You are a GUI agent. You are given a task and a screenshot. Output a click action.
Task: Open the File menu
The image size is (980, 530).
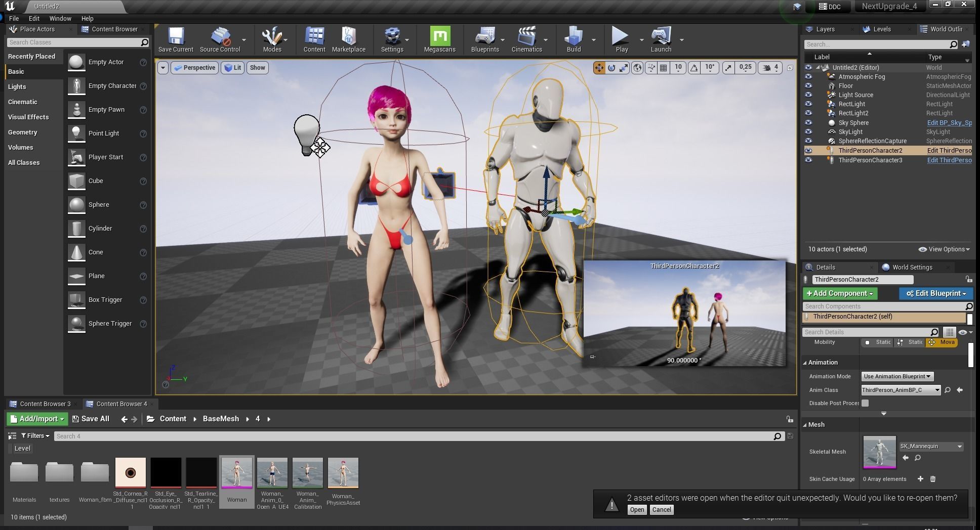coord(14,18)
